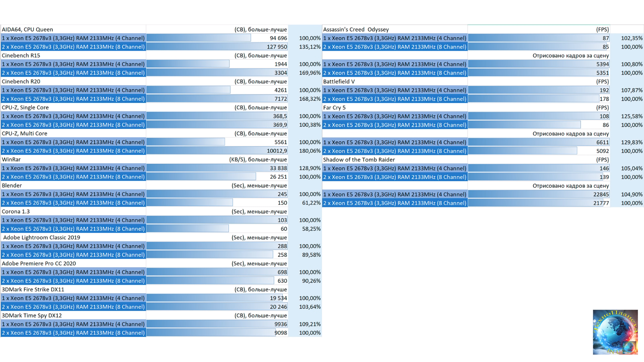Click the Battlefield V percentage "107,87%"

pyautogui.click(x=632, y=90)
